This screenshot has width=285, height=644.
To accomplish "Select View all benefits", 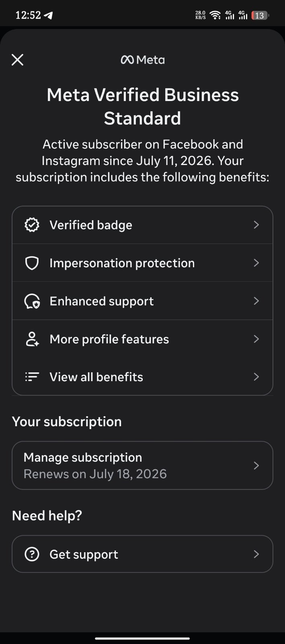I will [x=142, y=377].
